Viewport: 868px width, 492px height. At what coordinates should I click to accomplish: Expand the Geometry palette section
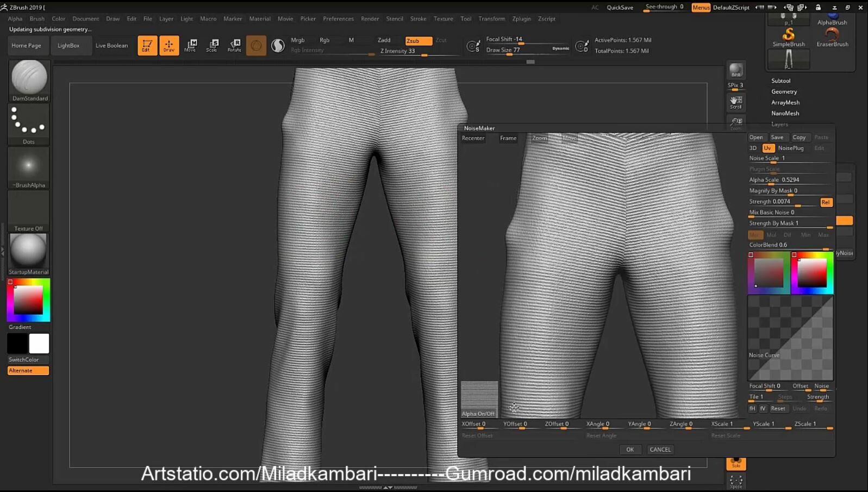784,91
